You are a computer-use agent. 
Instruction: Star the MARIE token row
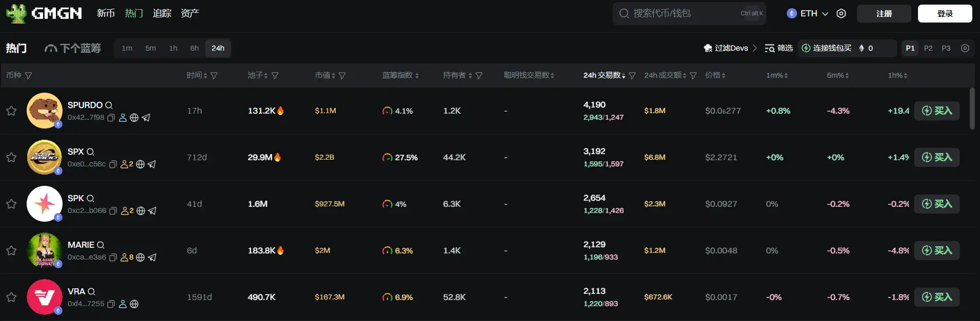11,250
